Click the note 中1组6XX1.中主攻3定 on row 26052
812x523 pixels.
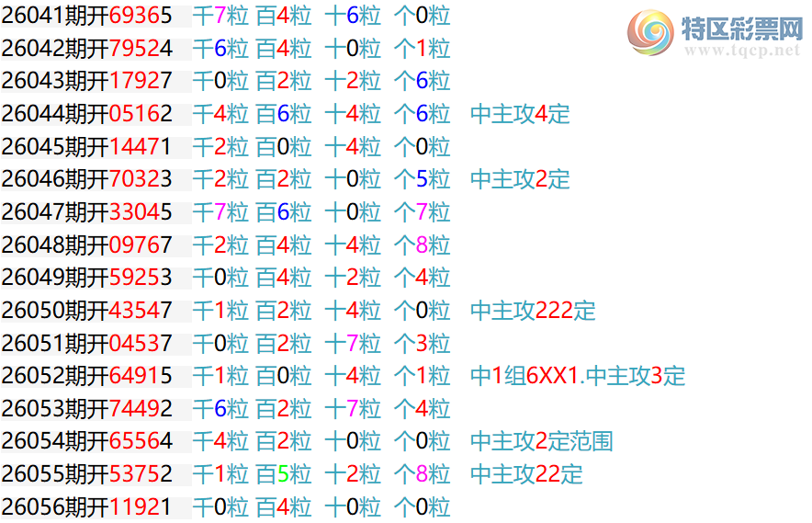click(578, 376)
